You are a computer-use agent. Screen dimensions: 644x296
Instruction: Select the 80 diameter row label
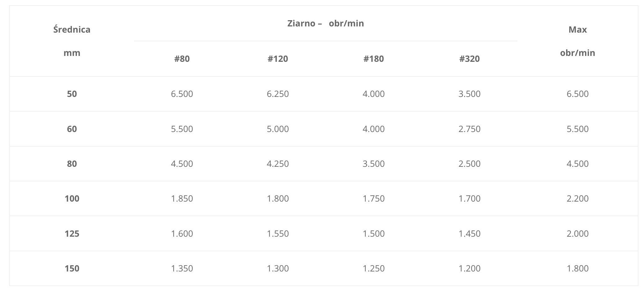coord(72,164)
